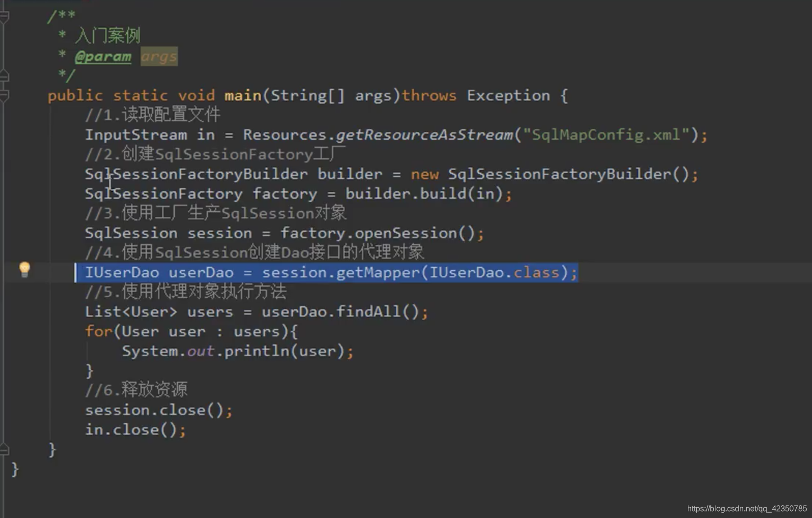
Task: Click session.close() statement
Action: tap(159, 410)
